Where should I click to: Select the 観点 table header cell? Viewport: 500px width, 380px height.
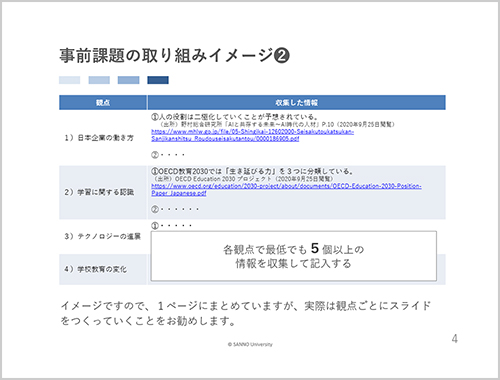click(x=103, y=103)
